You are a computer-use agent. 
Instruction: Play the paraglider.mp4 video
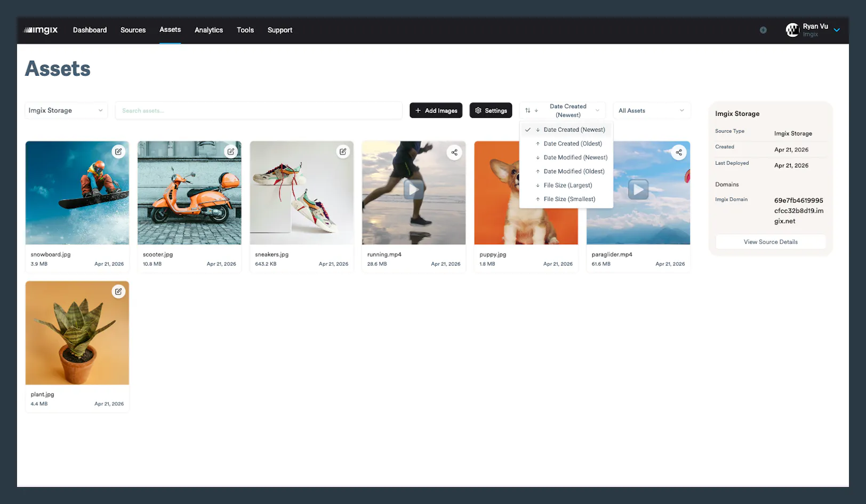click(x=639, y=189)
